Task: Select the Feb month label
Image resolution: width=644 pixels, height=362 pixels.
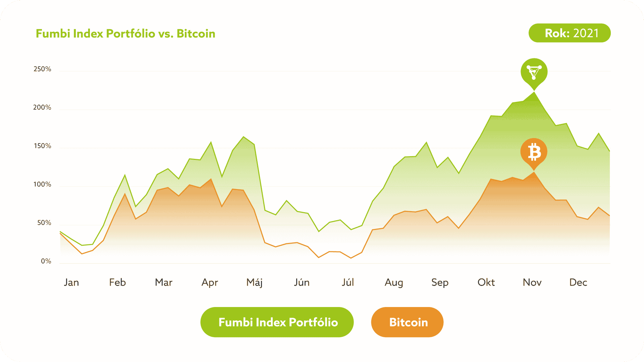Action: [x=117, y=282]
